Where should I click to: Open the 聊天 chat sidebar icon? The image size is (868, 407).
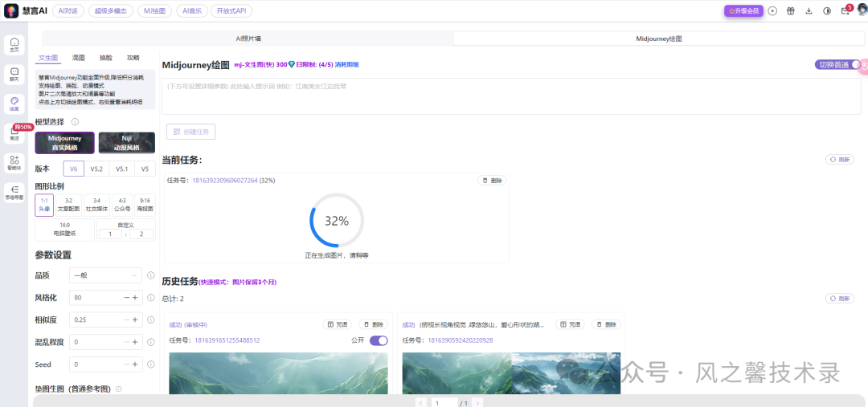(x=14, y=75)
